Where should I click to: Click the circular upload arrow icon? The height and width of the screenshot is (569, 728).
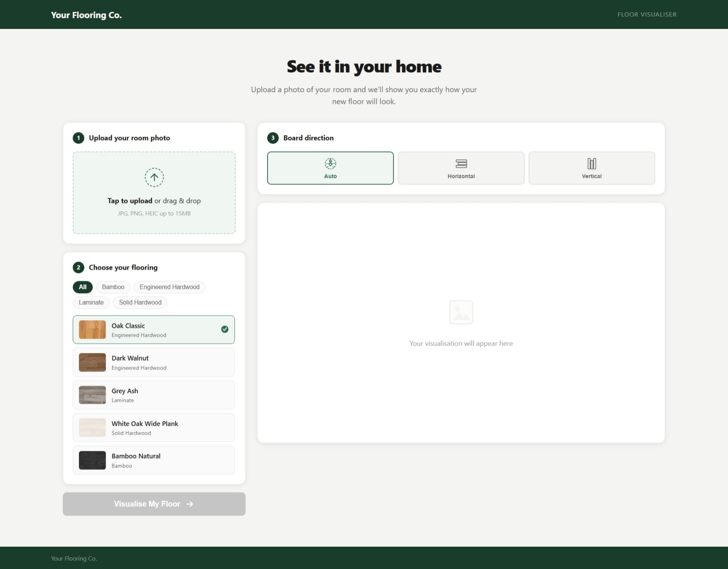tap(154, 178)
